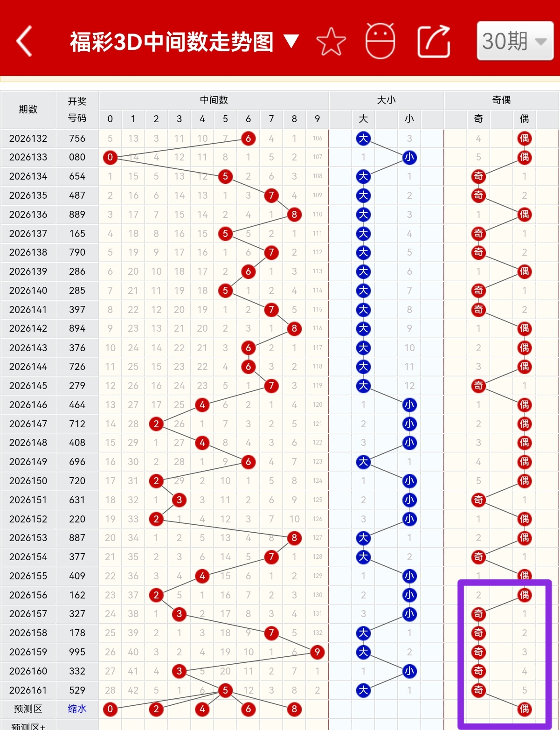This screenshot has width=560, height=730.
Task: Tap the blue 大 ball in row 2026161
Action: click(363, 690)
